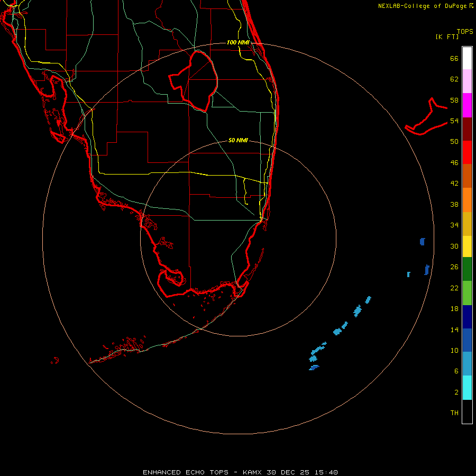Screen dimensions: 476x476
Task: Click the [K FT] units label
Action: [x=447, y=36]
